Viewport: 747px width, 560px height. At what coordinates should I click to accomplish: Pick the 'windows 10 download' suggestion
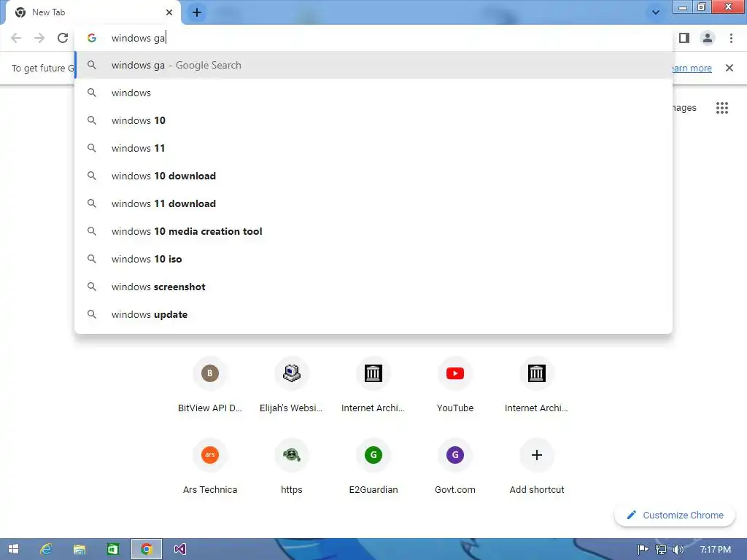[373, 176]
